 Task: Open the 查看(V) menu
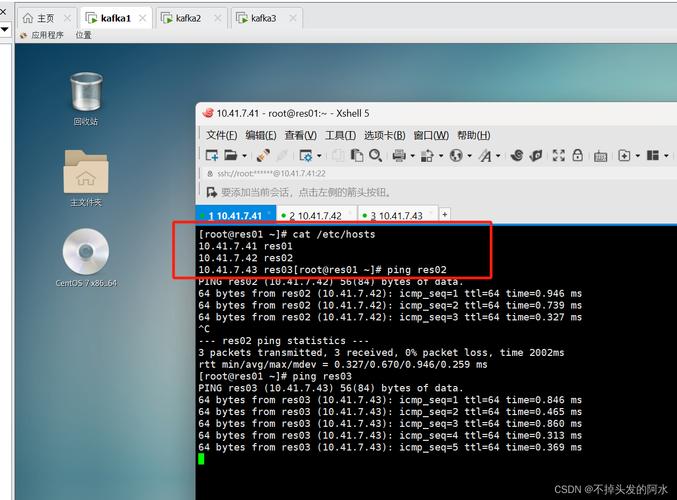pos(301,136)
